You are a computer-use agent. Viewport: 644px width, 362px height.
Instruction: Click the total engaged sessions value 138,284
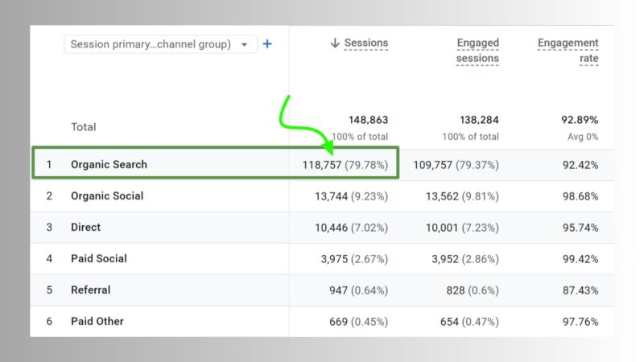click(x=479, y=120)
